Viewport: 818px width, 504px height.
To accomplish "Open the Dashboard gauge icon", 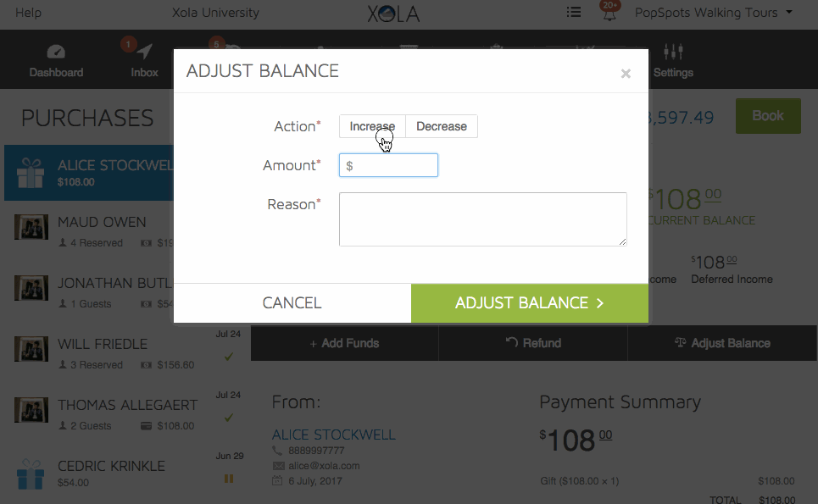I will tap(56, 52).
